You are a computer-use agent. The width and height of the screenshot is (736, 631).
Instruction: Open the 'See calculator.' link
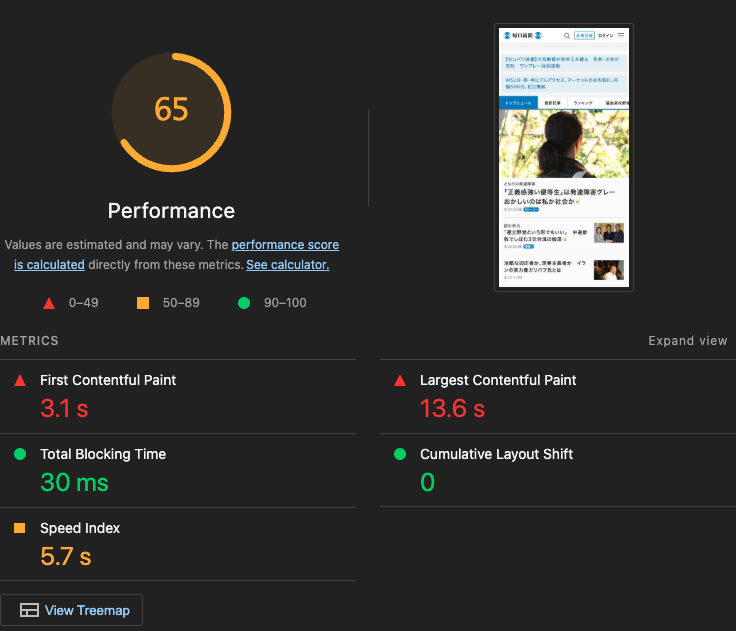pyautogui.click(x=287, y=265)
